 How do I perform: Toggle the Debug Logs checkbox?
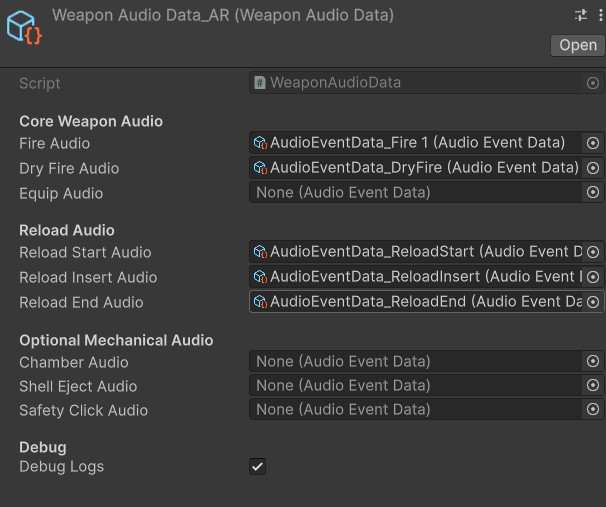pos(257,466)
